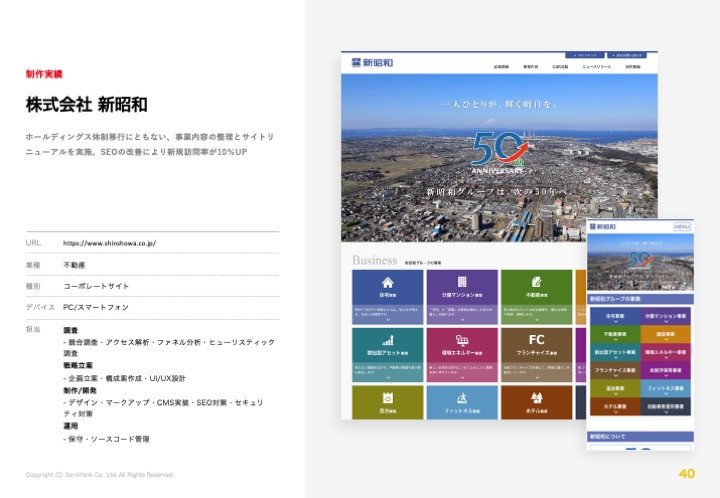Screen dimensions: 720x498
Task: Click the bold 制作/開発 heading
Action: [x=80, y=390]
